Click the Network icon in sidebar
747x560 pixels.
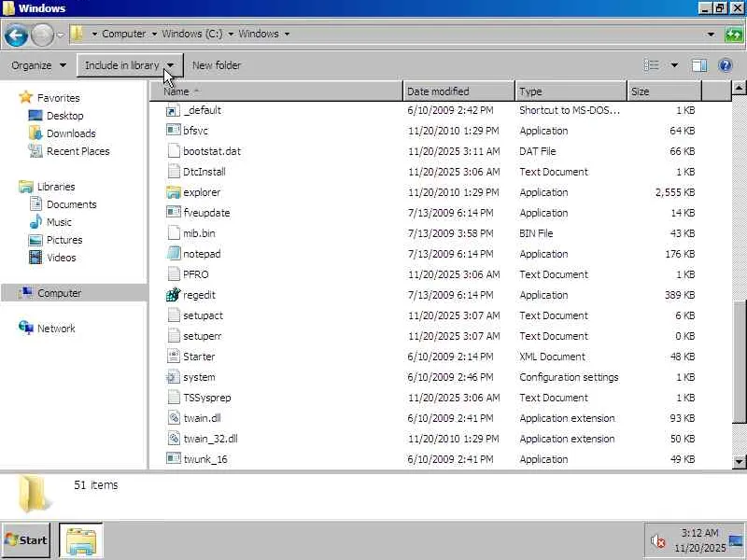pyautogui.click(x=26, y=328)
